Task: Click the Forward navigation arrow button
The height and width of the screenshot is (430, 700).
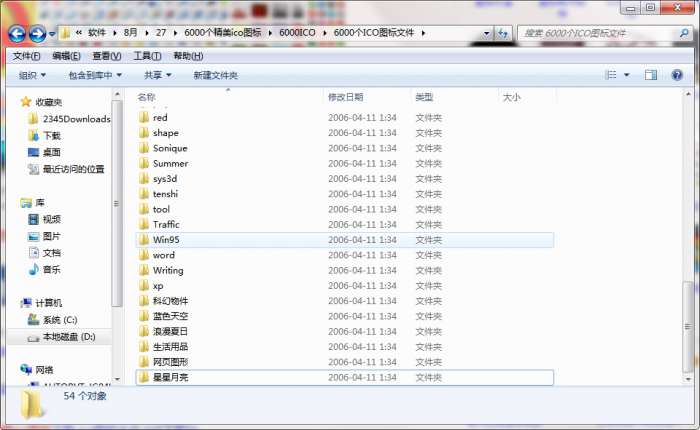Action: click(37, 34)
